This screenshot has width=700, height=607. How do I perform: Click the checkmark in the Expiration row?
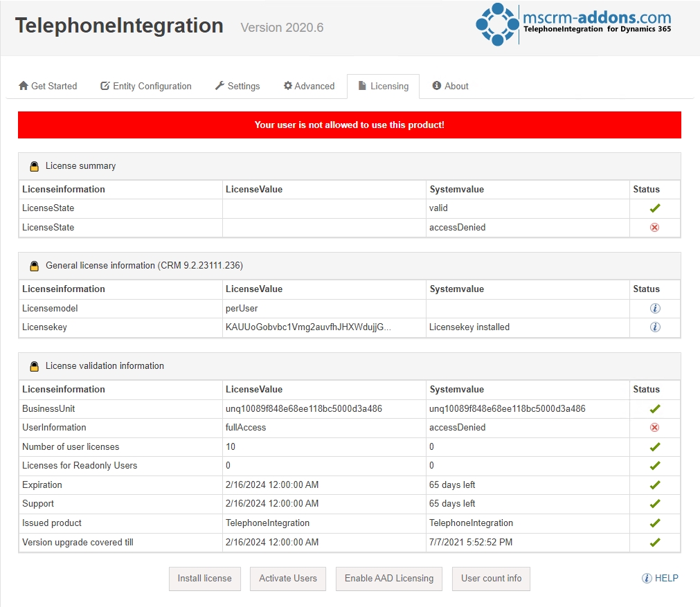pyautogui.click(x=655, y=484)
